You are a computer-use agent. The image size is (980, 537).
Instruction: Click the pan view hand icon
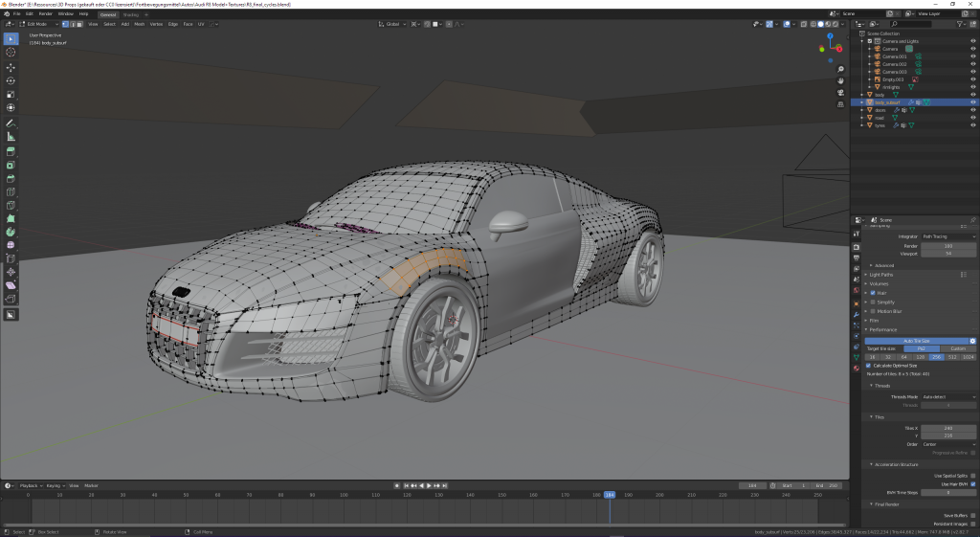click(x=839, y=81)
